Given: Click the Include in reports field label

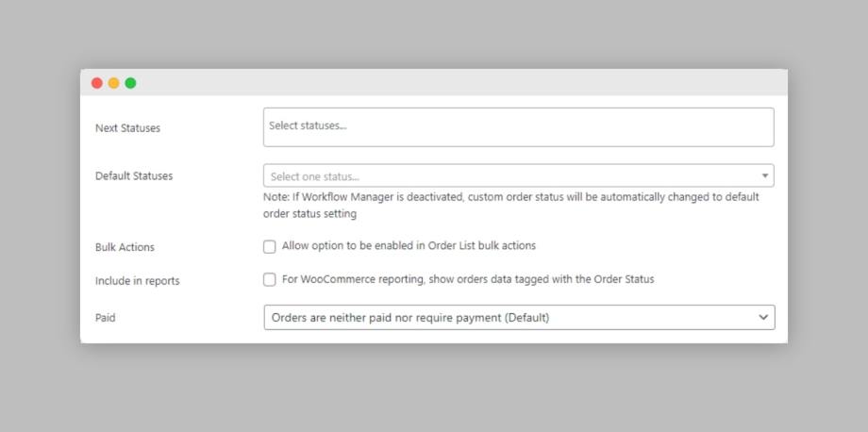Looking at the screenshot, I should [138, 281].
